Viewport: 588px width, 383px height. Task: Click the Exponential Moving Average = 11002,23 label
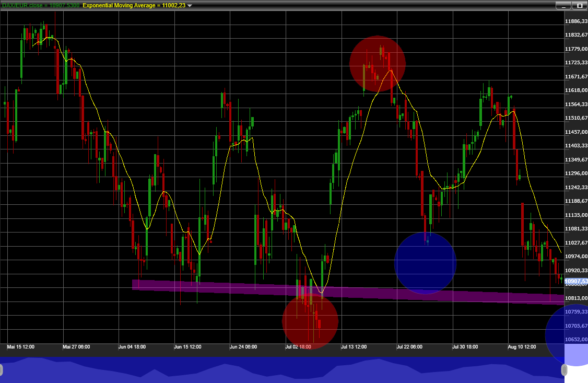pyautogui.click(x=134, y=5)
